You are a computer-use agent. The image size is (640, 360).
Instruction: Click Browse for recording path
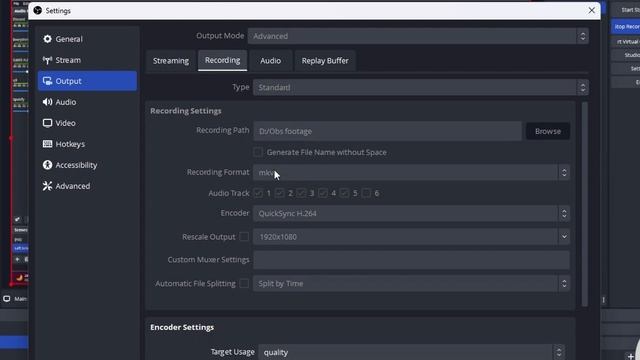(x=548, y=131)
